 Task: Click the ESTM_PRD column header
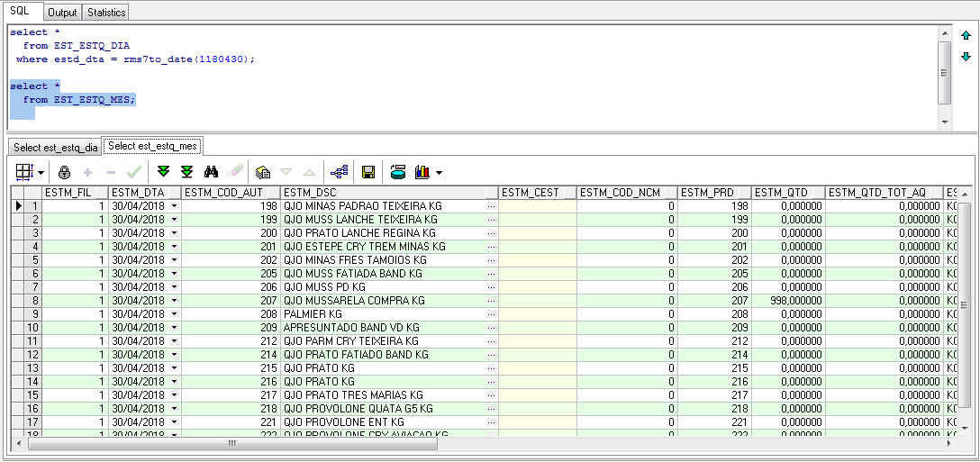click(714, 193)
